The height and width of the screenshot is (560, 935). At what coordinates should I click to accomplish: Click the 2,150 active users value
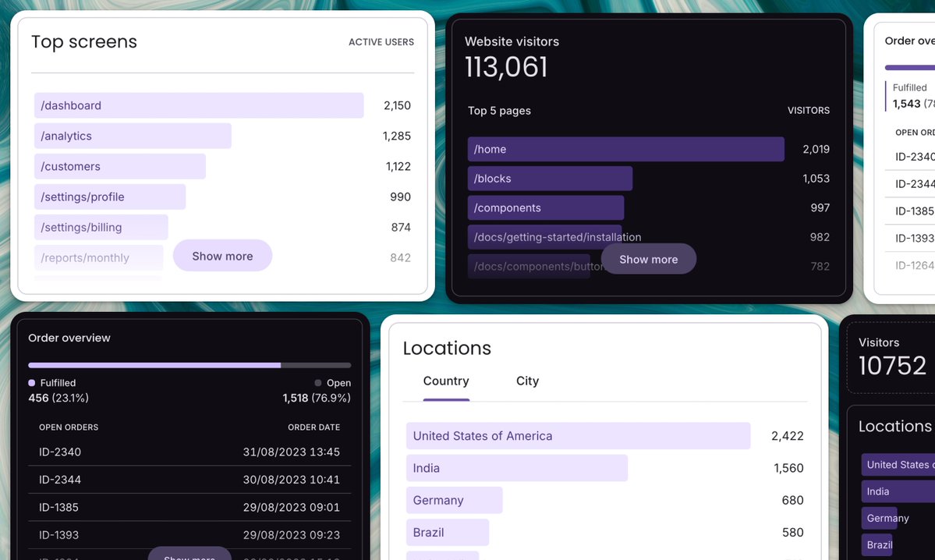pyautogui.click(x=397, y=105)
